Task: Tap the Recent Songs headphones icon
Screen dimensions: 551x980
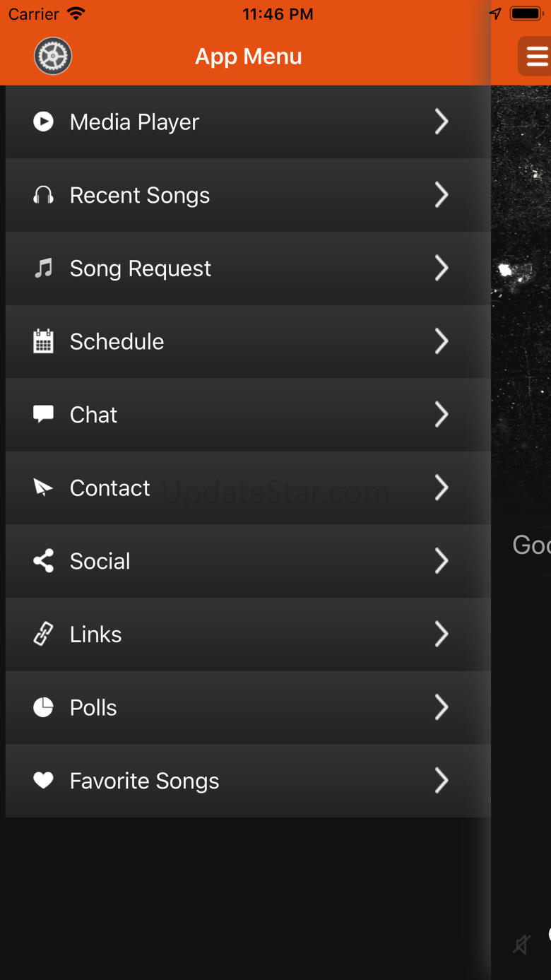Action: 43,195
